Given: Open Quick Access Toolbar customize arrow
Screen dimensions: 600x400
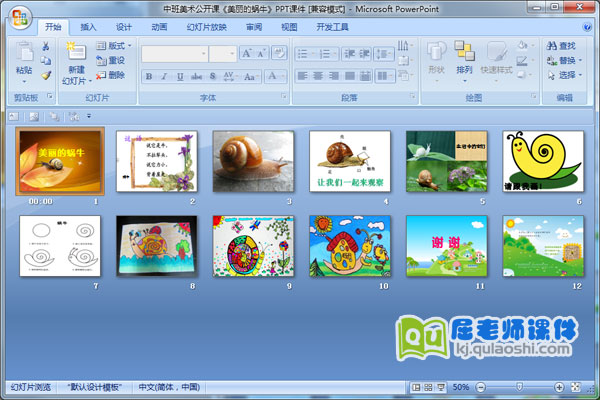Looking at the screenshot, I should (89, 116).
